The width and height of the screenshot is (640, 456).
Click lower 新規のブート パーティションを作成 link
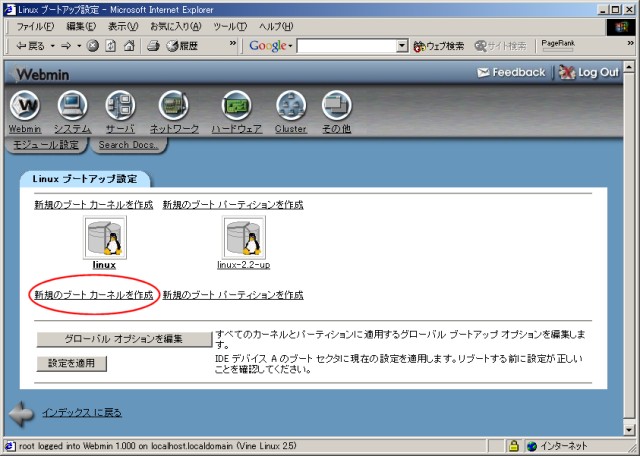pyautogui.click(x=233, y=295)
